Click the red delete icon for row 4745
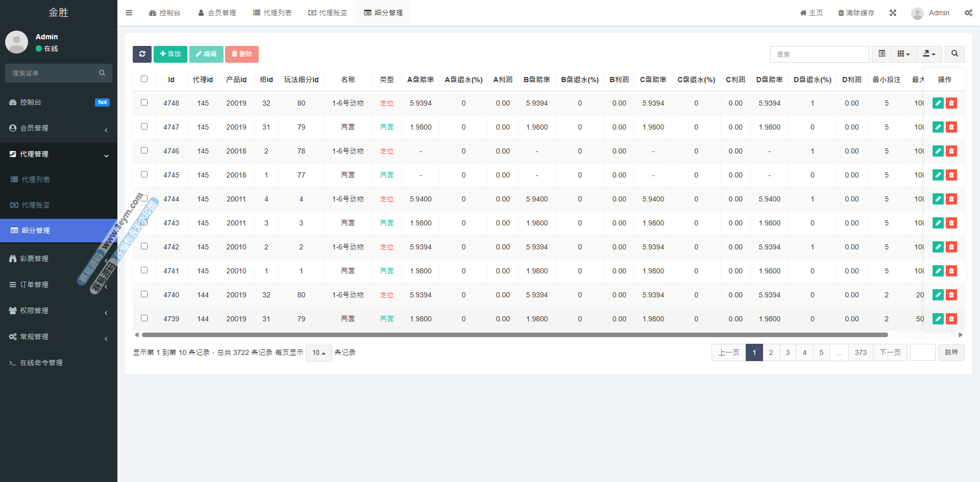Viewport: 980px width, 482px height. (x=951, y=175)
